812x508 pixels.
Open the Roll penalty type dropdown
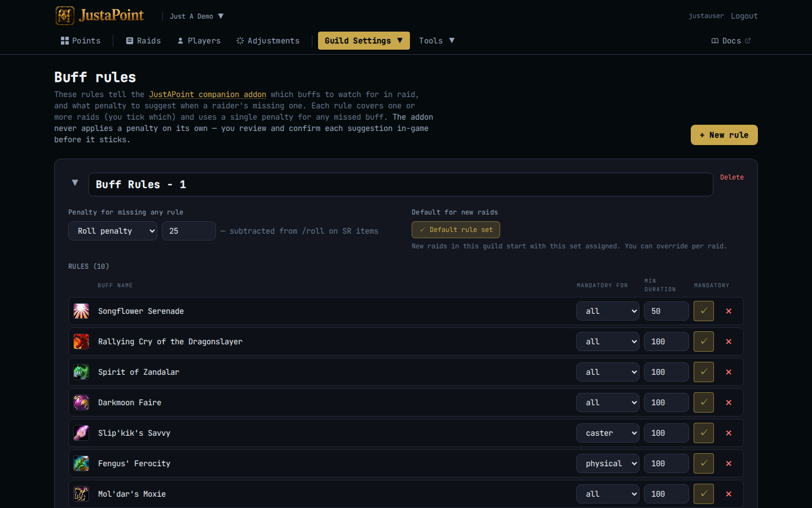pos(113,231)
